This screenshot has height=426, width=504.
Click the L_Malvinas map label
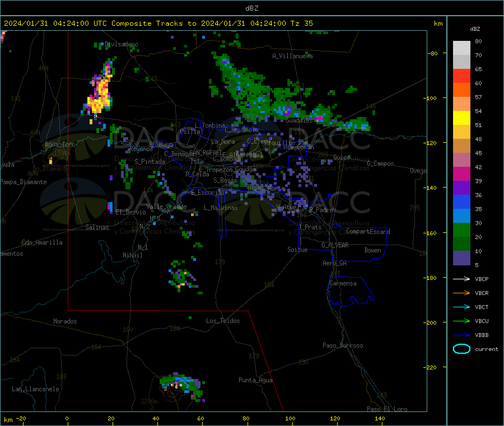(x=221, y=208)
